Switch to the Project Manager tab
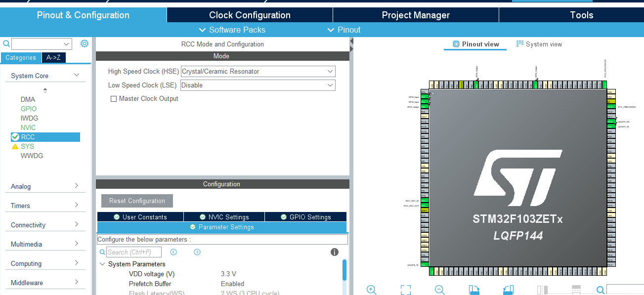Viewport: 644px width, 295px height. (416, 15)
